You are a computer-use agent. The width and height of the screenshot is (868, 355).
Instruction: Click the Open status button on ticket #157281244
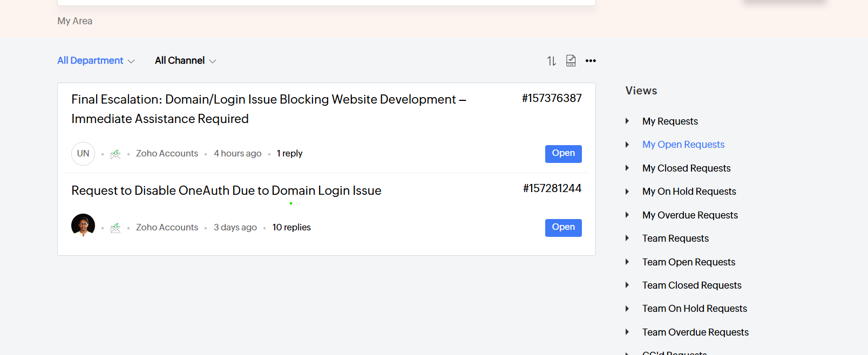pos(563,228)
